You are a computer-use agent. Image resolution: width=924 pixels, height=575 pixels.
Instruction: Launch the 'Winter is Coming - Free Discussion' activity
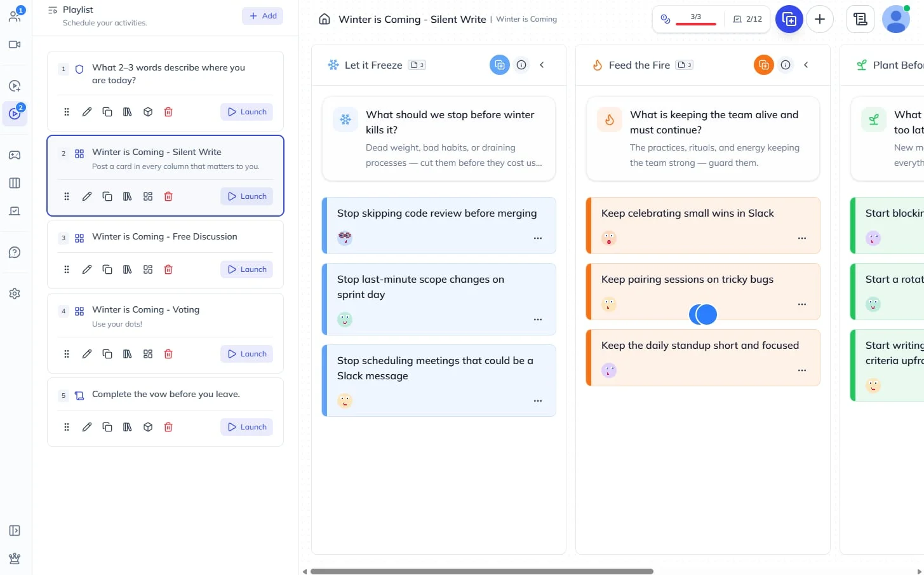pyautogui.click(x=247, y=269)
